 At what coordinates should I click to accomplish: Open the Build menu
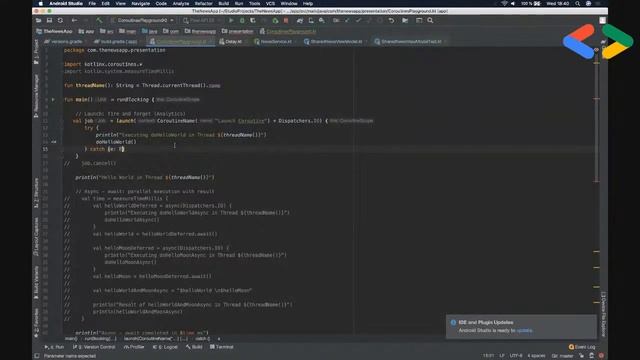click(224, 3)
